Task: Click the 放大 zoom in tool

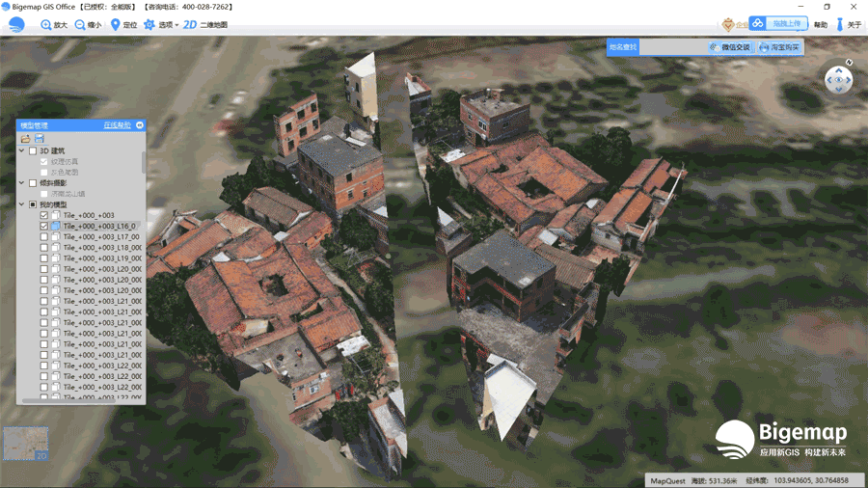Action: [54, 25]
